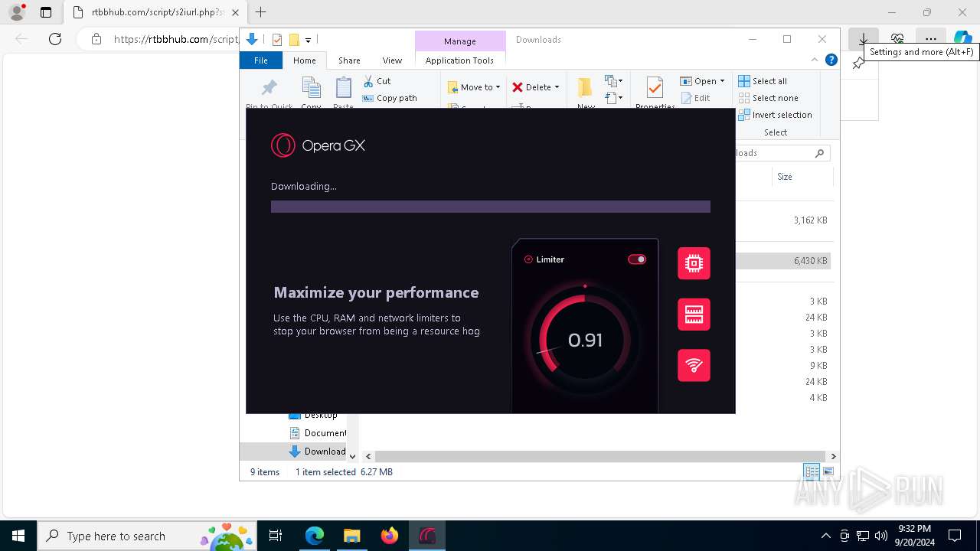980x551 pixels.
Task: Refresh the Edge page
Action: (x=55, y=39)
